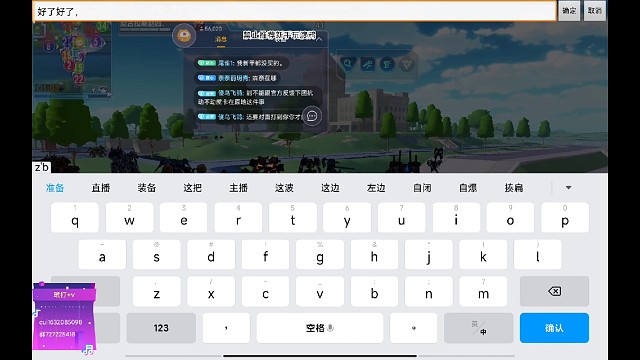Tap the w key
This screenshot has height=360, width=640.
[x=129, y=218]
